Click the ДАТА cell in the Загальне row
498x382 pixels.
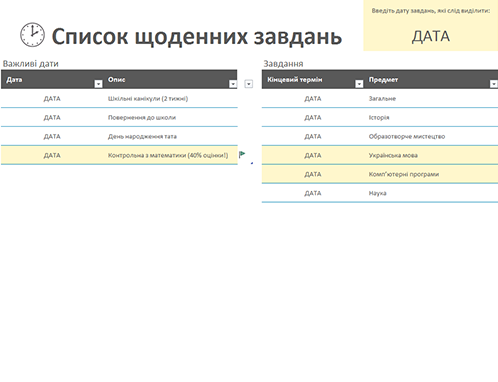[313, 99]
